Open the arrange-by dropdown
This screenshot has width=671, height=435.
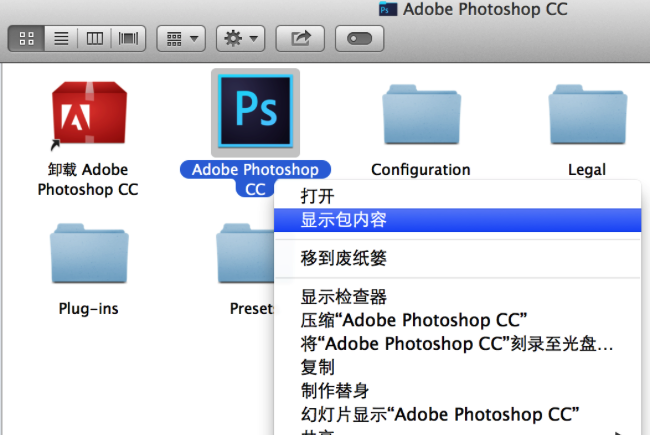[x=181, y=38]
